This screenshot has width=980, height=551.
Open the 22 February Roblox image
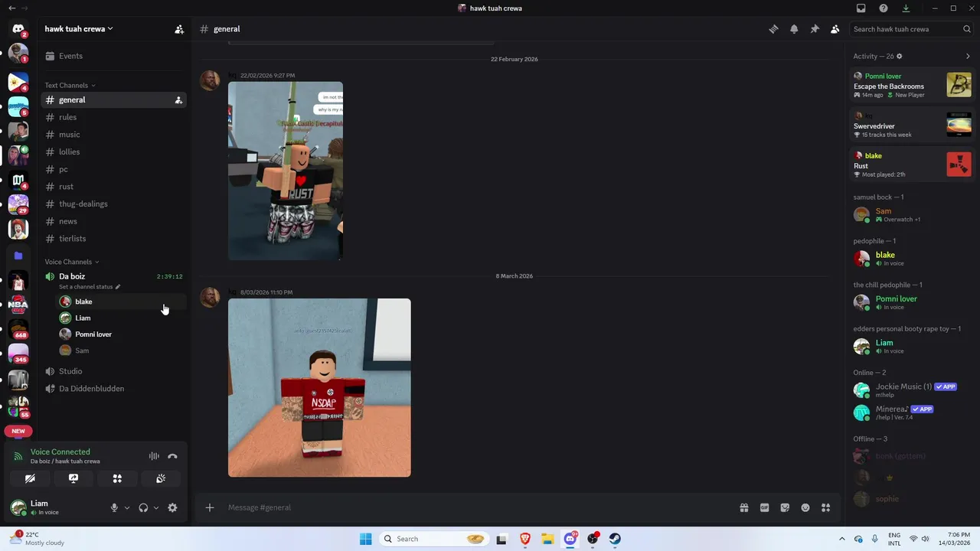tap(286, 171)
